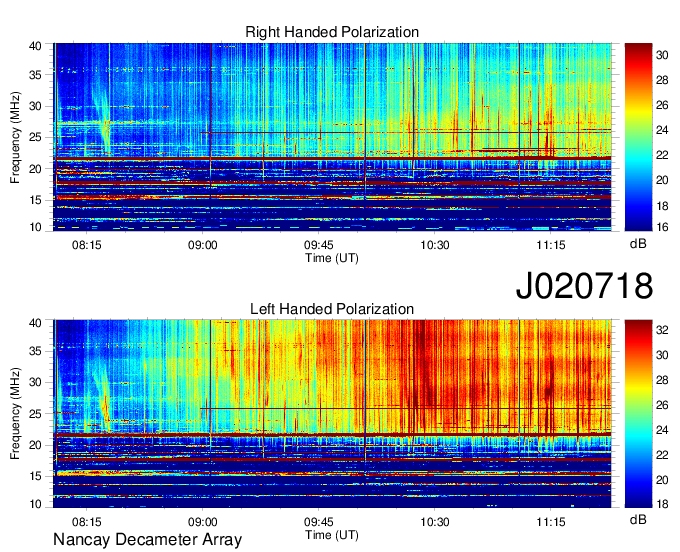Click the Right Handed Polarization spectrogram image
The width and height of the screenshot is (680, 552).
[332, 137]
